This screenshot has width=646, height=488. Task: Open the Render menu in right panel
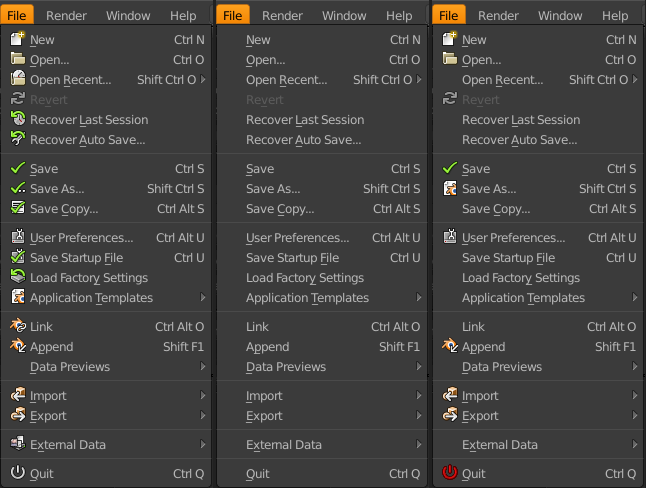[498, 16]
